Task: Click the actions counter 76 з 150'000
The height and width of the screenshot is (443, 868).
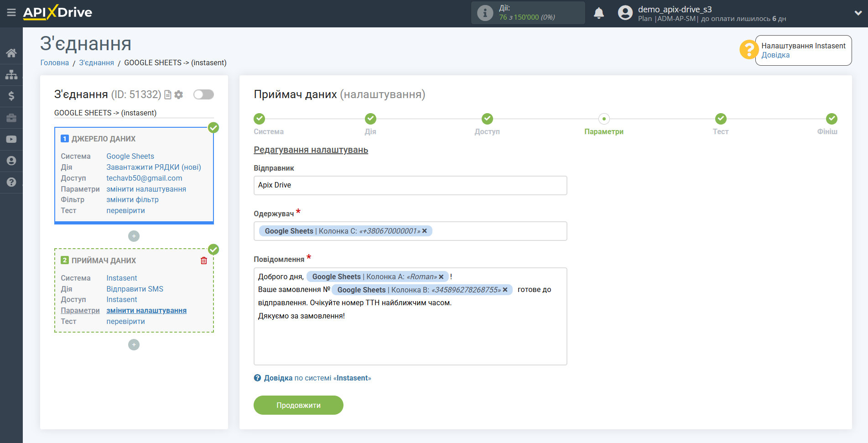Action: click(527, 17)
